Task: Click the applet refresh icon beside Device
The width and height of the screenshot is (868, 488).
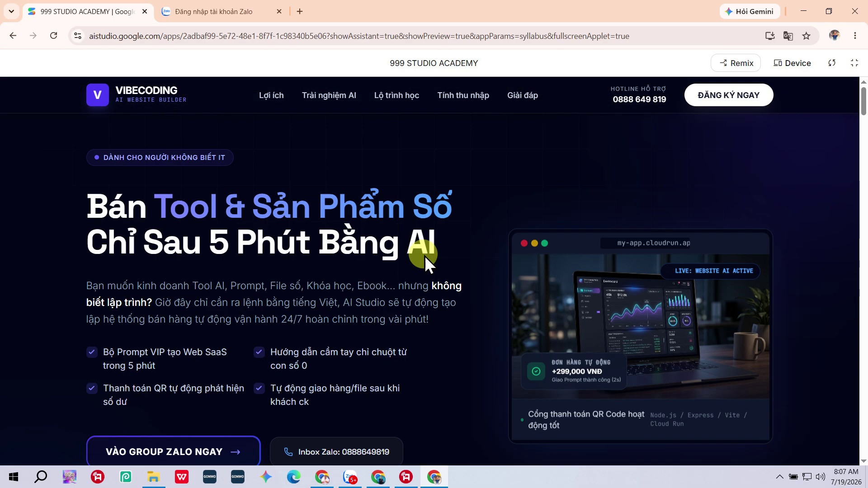Action: 832,63
